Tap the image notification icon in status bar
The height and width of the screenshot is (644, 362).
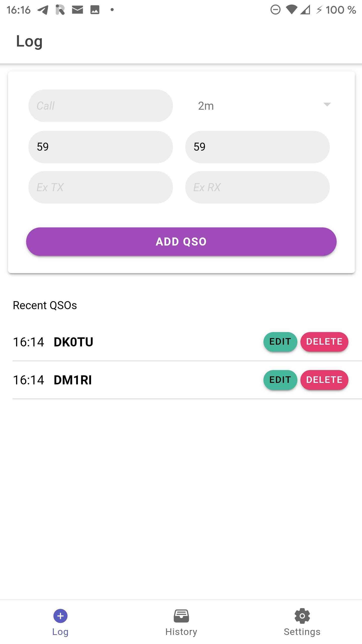(95, 10)
